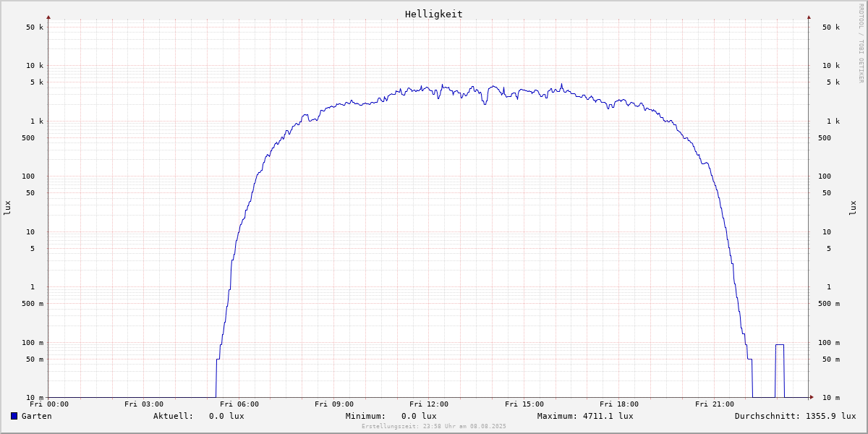Viewport: 868px width, 434px height.
Task: Select the Aktuell 0.0 lux value
Action: click(x=226, y=416)
